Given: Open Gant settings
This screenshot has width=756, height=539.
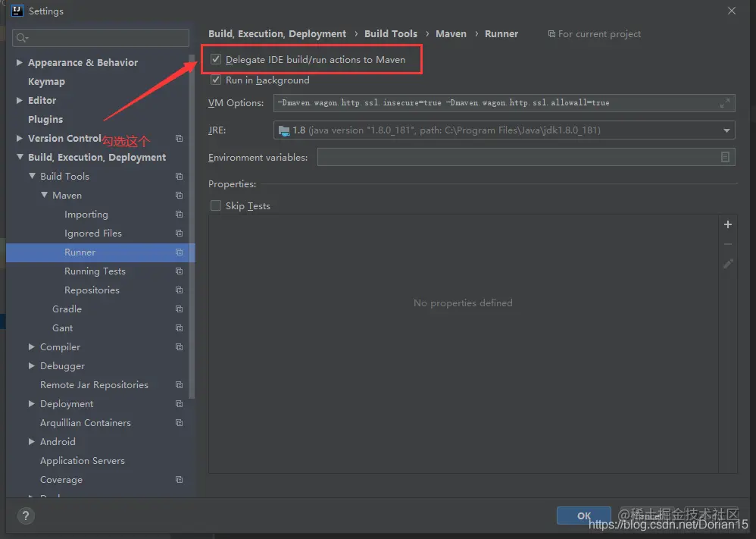Looking at the screenshot, I should coord(63,327).
